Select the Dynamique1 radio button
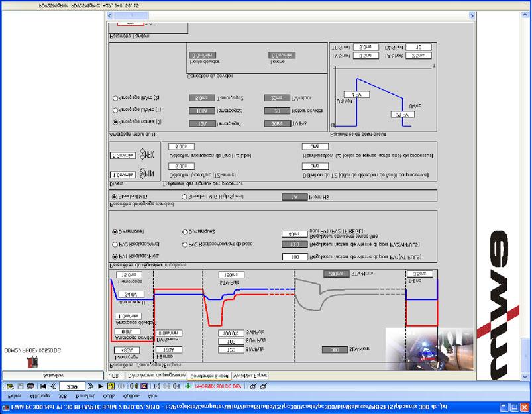The width and height of the screenshot is (532, 414). pos(115,232)
